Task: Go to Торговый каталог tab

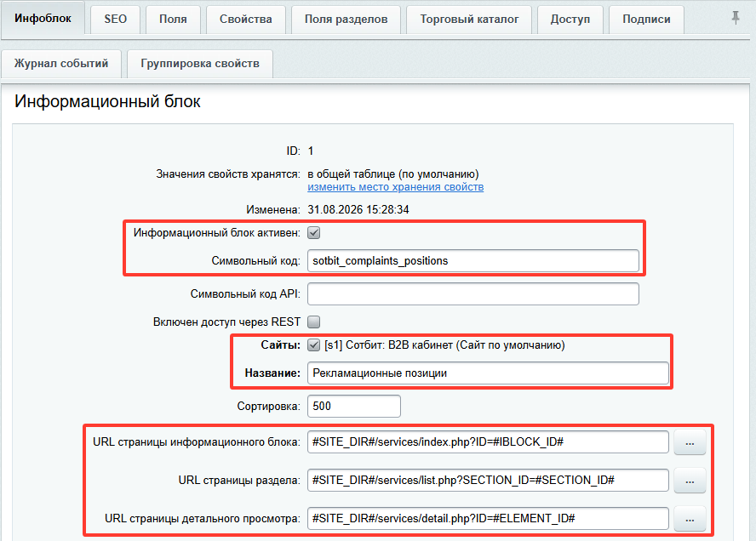Action: click(x=469, y=20)
